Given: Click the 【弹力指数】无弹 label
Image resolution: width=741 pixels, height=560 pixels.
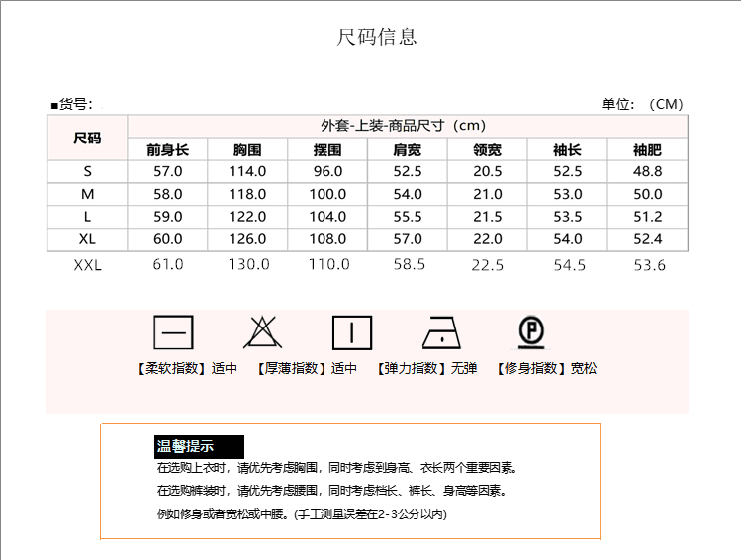Looking at the screenshot, I should pyautogui.click(x=426, y=368).
